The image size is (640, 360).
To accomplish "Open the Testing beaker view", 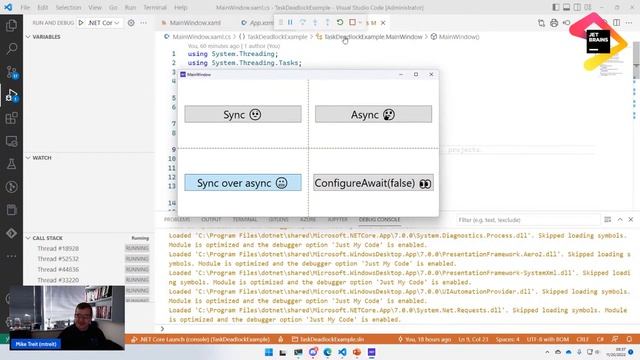I will pos(11,164).
